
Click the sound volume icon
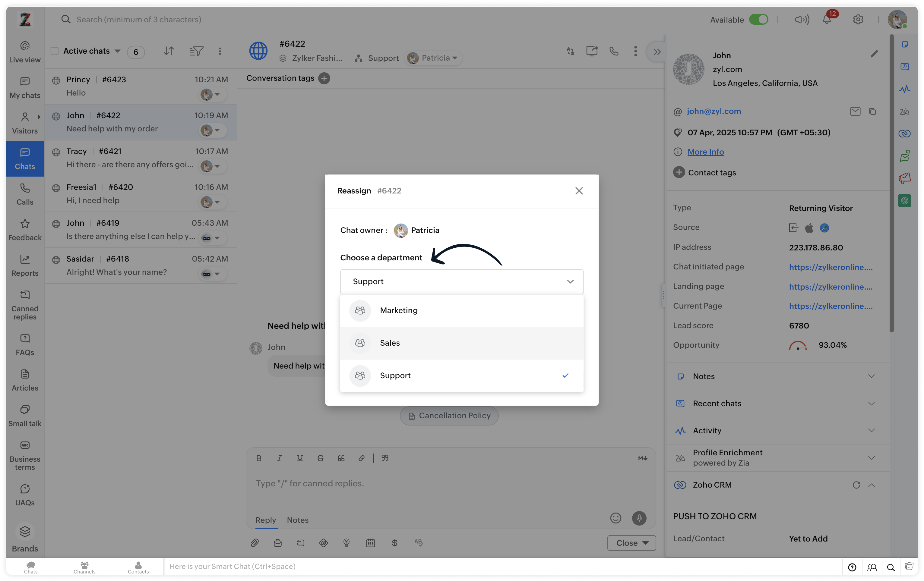[x=802, y=20]
